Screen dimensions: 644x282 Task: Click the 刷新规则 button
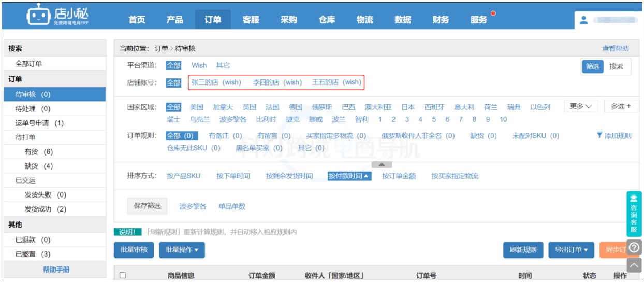[523, 250]
